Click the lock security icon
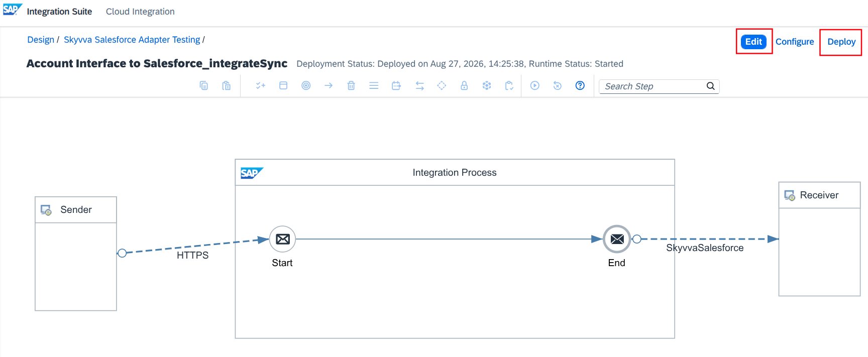This screenshot has width=868, height=357. pos(464,85)
